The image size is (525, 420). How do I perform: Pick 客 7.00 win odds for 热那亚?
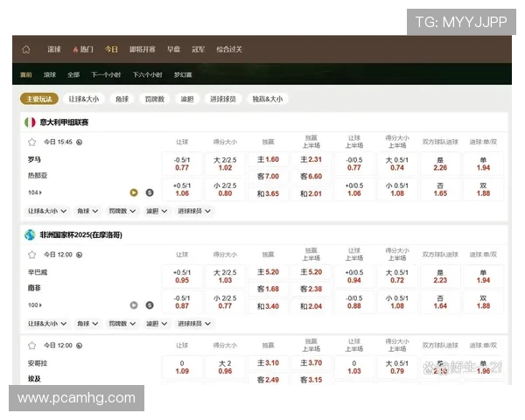point(268,176)
